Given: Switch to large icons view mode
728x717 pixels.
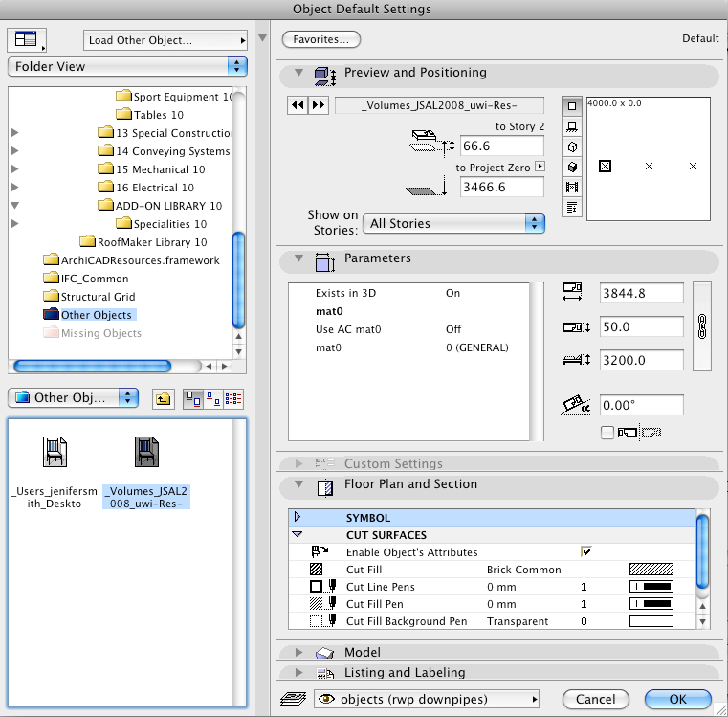Looking at the screenshot, I should pyautogui.click(x=191, y=398).
